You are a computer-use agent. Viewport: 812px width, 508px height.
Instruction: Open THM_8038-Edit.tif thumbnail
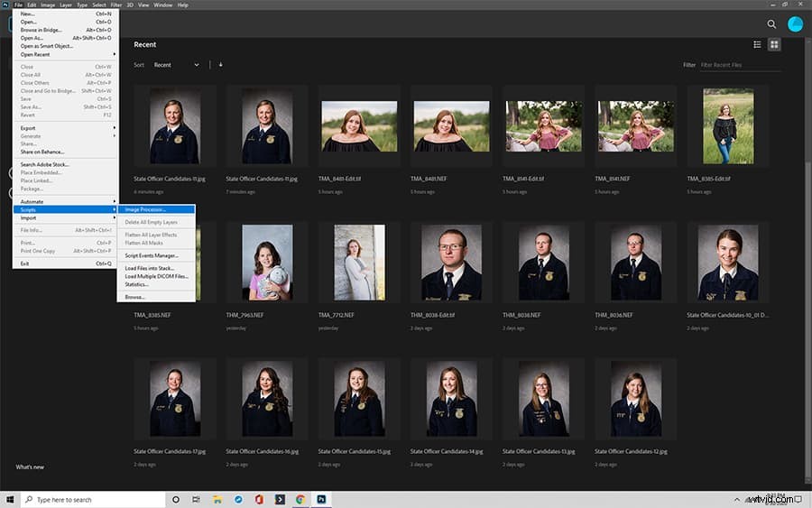click(451, 263)
